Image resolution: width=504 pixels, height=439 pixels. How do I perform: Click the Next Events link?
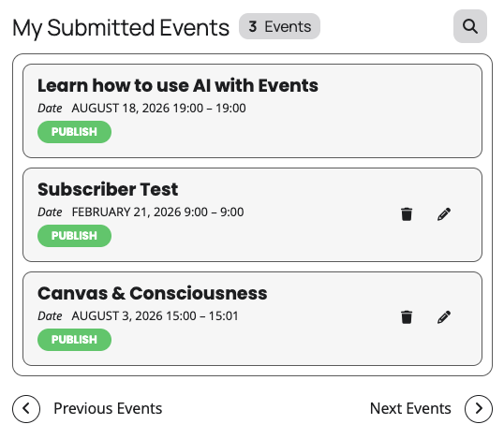[x=410, y=408]
